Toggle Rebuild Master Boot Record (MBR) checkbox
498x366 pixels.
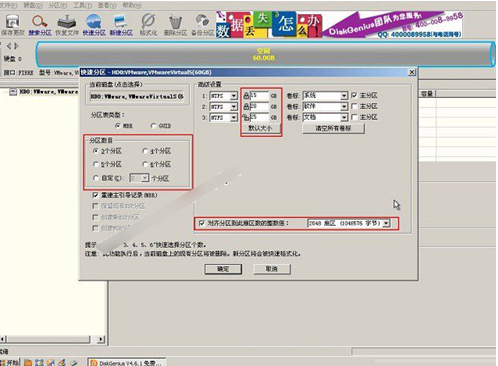(x=95, y=195)
